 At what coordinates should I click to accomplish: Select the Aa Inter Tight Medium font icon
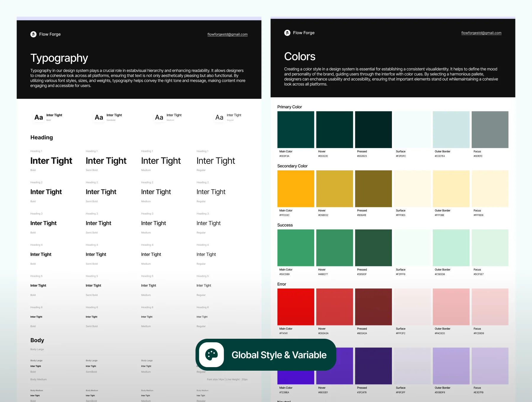point(159,117)
